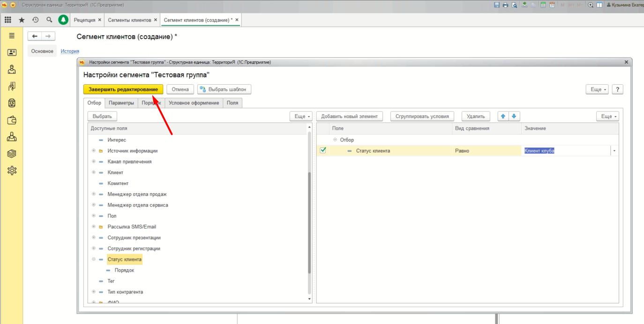Click the calendar icon in top toolbar
644x324 pixels.
click(x=552, y=5)
